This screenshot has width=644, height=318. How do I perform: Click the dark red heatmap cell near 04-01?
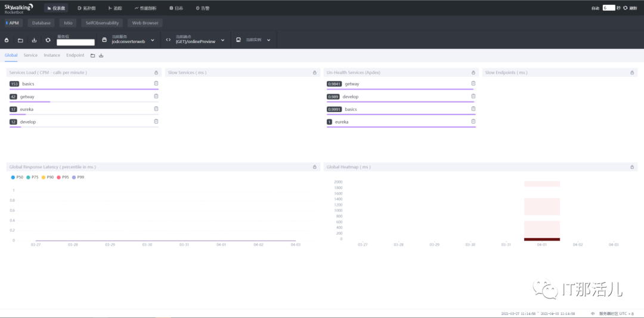click(541, 239)
